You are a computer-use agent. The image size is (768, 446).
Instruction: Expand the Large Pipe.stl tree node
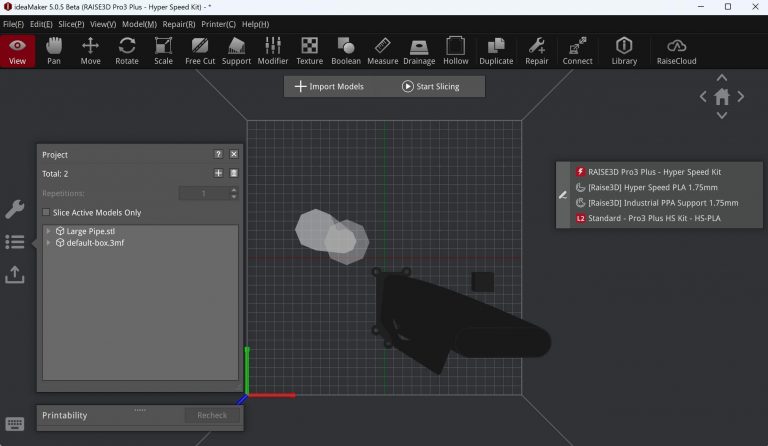48,231
